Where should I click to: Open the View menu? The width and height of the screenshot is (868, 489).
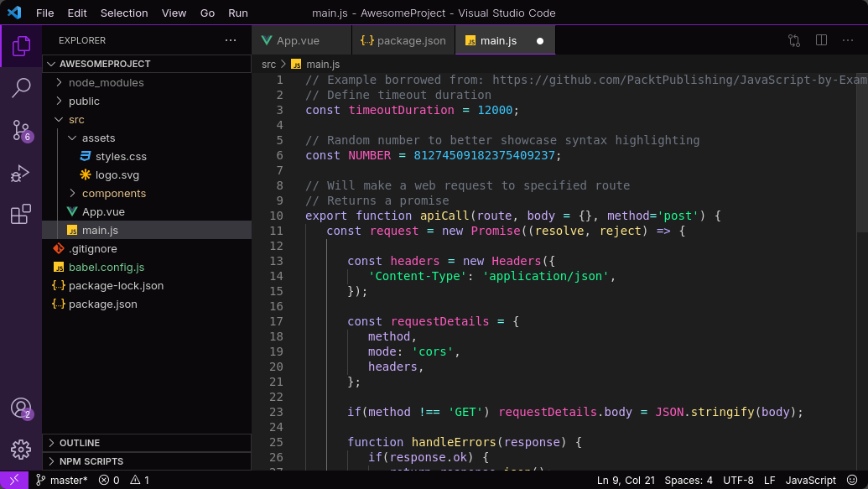coord(174,13)
